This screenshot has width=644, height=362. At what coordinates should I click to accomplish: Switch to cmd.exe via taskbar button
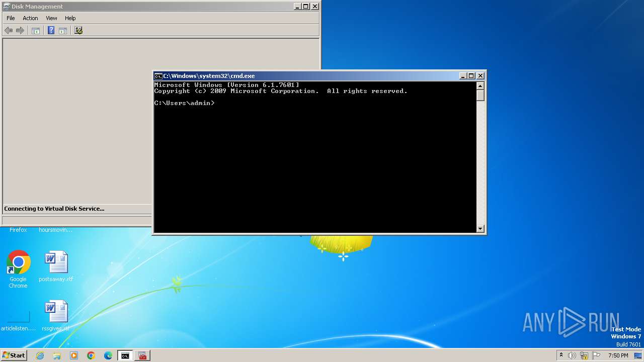(125, 355)
